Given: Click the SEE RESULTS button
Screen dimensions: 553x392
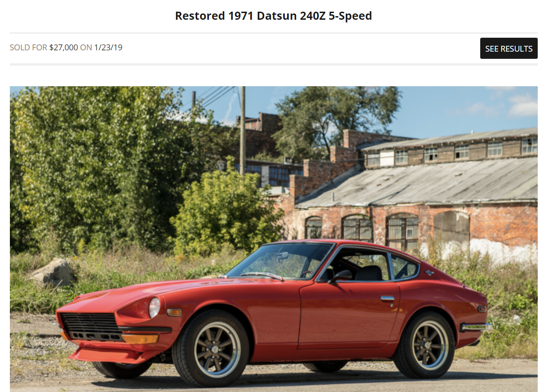Looking at the screenshot, I should pyautogui.click(x=509, y=48).
